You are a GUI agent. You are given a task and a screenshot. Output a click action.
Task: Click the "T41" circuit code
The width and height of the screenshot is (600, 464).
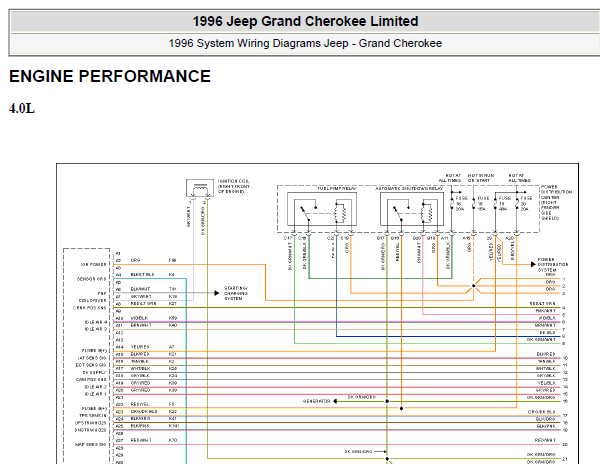(172, 289)
